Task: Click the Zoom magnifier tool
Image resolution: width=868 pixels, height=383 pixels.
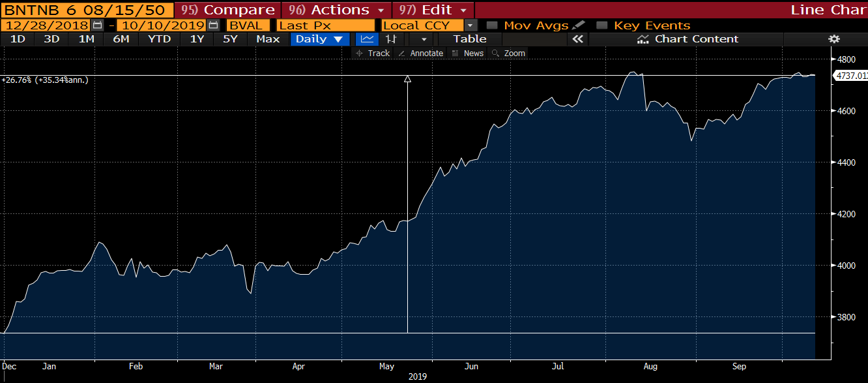Action: 508,54
